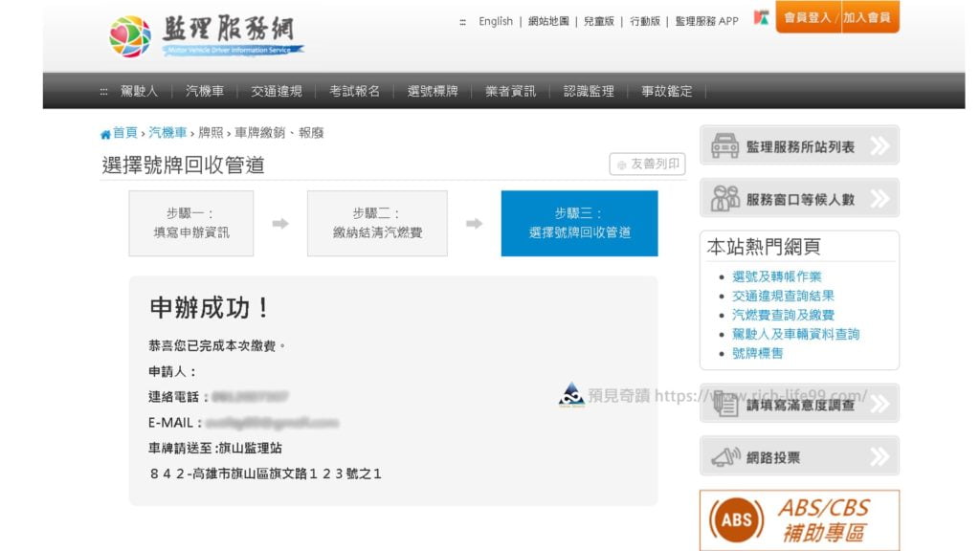Viewport: 980px width, 551px height.
Task: Open the 選號標牌 navigation menu
Action: (433, 91)
